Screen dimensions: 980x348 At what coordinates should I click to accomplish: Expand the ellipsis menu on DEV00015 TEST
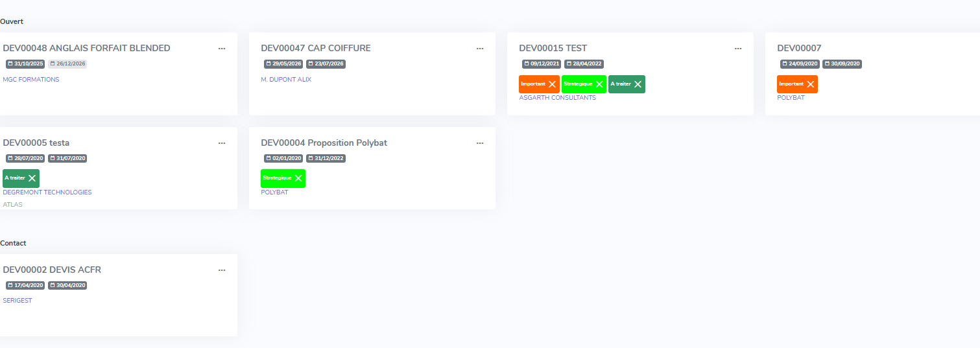point(738,49)
